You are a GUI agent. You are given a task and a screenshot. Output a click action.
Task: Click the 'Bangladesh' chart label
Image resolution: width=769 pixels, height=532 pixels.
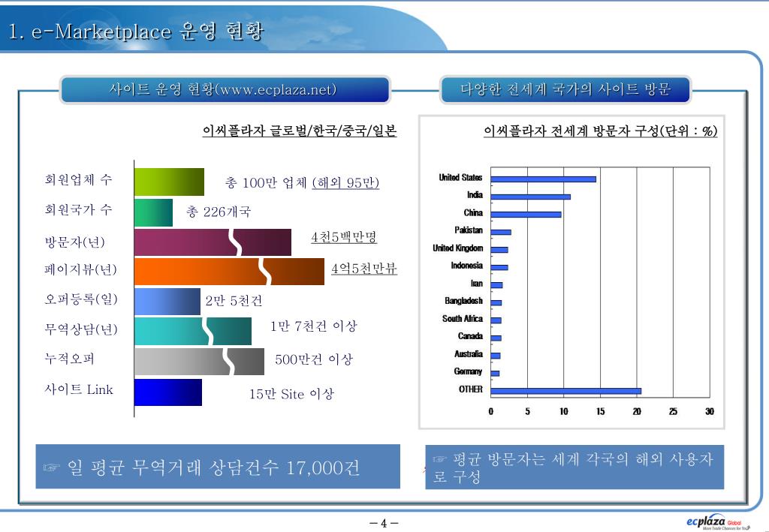(x=464, y=301)
